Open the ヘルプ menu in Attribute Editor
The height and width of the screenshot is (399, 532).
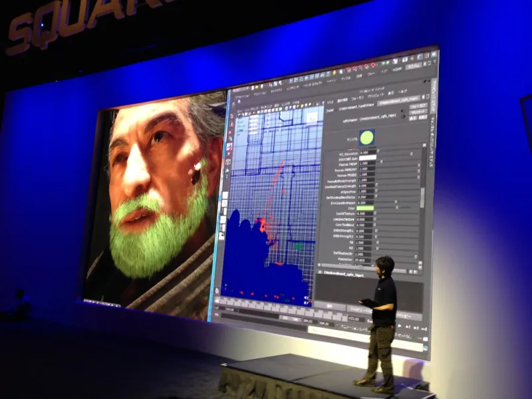pyautogui.click(x=401, y=91)
